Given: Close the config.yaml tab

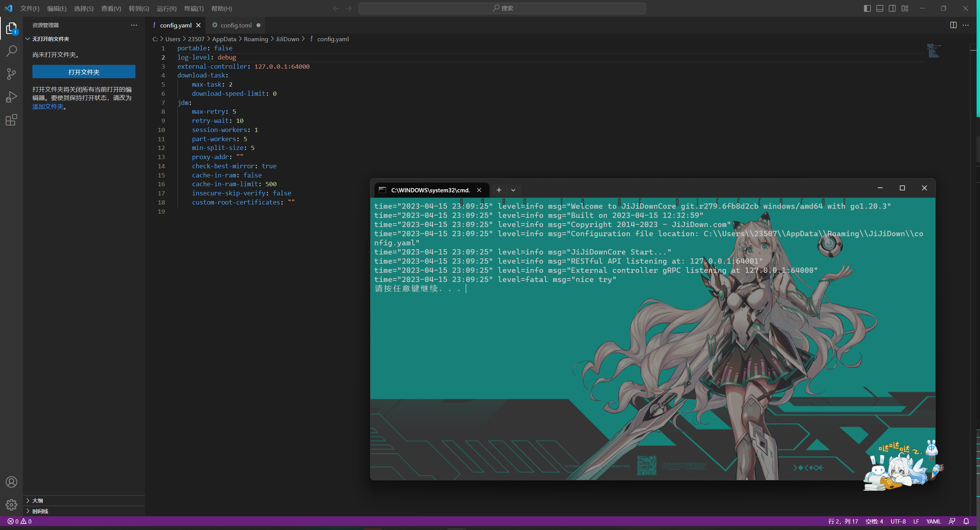Looking at the screenshot, I should pyautogui.click(x=198, y=25).
